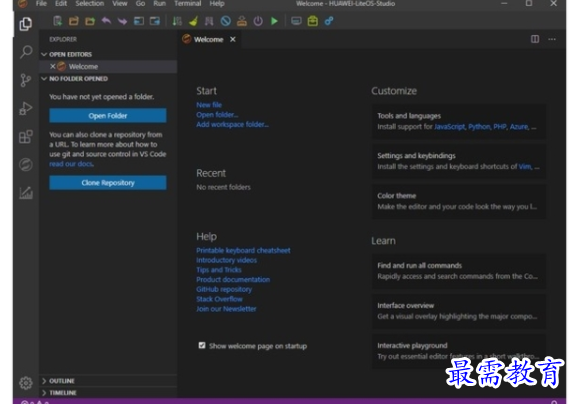Open the Selection menu
The image size is (570, 404).
89,4
